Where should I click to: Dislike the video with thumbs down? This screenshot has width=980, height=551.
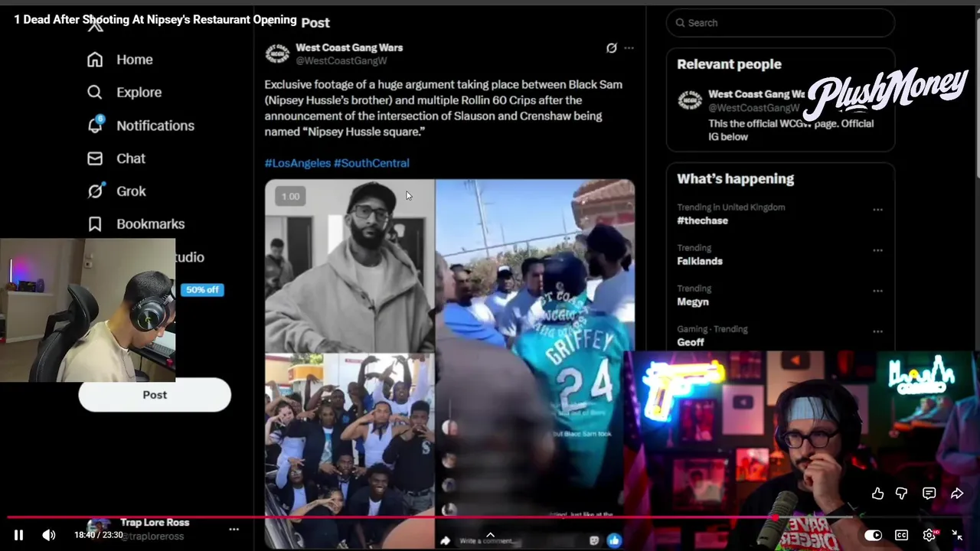[x=902, y=494]
